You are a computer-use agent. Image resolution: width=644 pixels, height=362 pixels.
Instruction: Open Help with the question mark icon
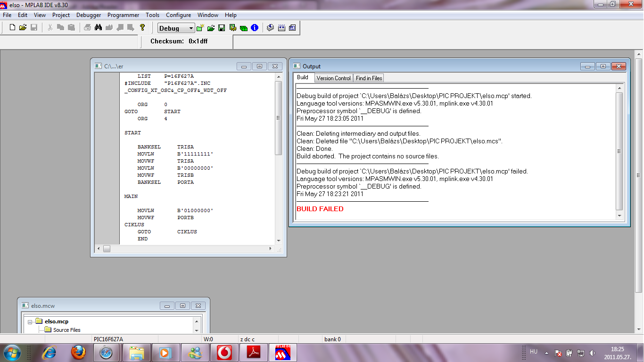(x=142, y=28)
